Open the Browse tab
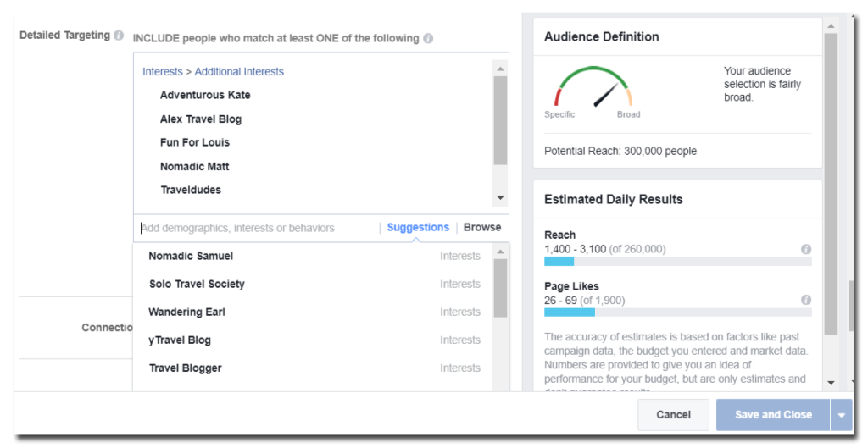Screen dimensions: 868x448 (x=482, y=227)
